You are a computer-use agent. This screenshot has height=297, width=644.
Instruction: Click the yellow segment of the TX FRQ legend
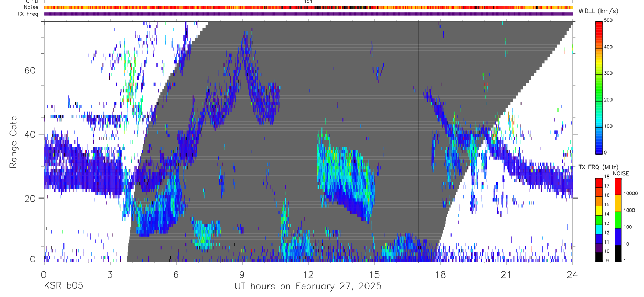pos(599,211)
